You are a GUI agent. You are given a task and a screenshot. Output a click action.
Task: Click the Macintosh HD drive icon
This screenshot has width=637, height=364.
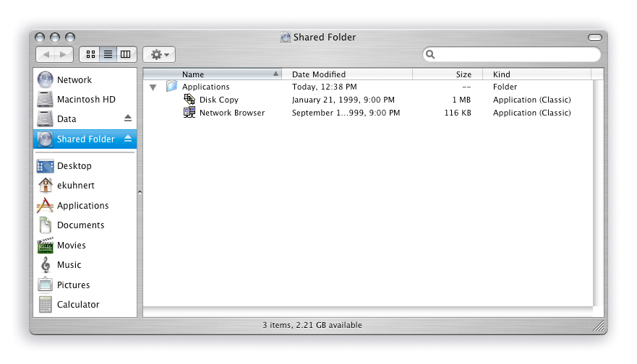pyautogui.click(x=45, y=100)
